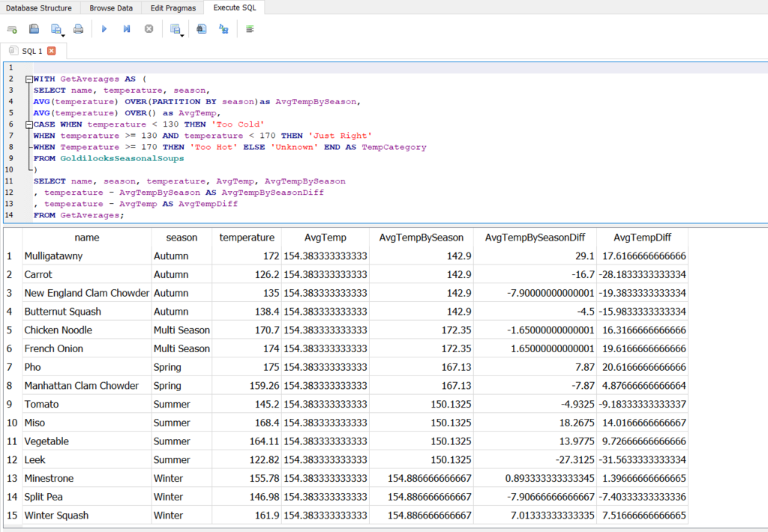The image size is (768, 532).
Task: Execute all SQL statements
Action: pos(104,28)
